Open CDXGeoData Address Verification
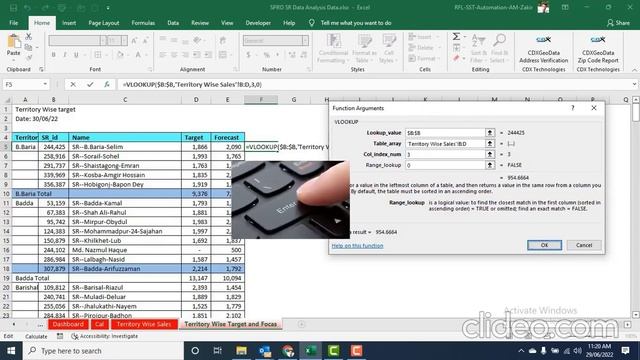Screen dimensions: 640x360 [x=543, y=49]
